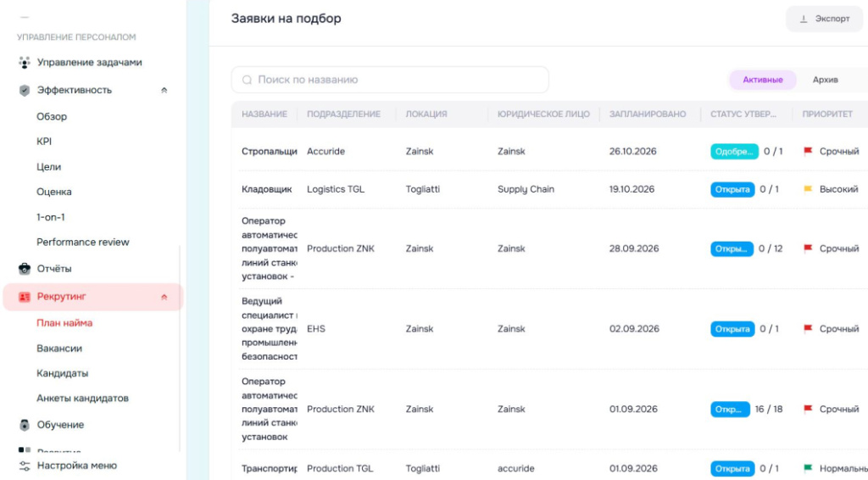
Task: Click Accuride department cell
Action: pos(325,151)
